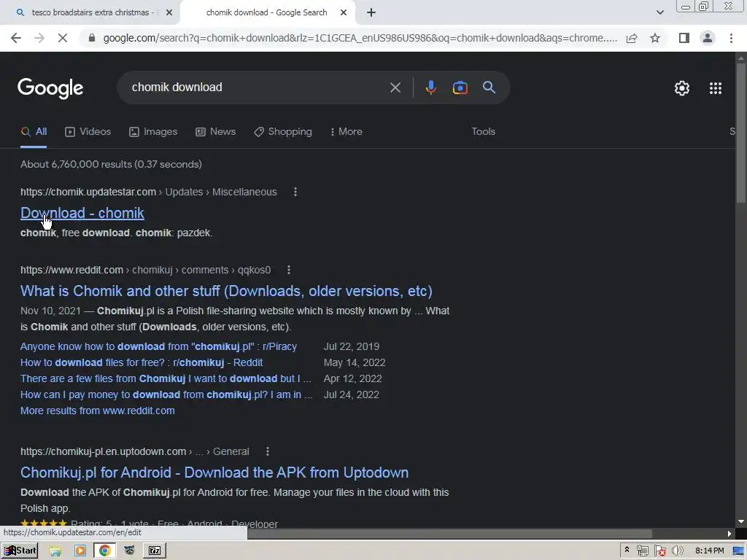
Task: Open share page icon in address bar
Action: (632, 38)
